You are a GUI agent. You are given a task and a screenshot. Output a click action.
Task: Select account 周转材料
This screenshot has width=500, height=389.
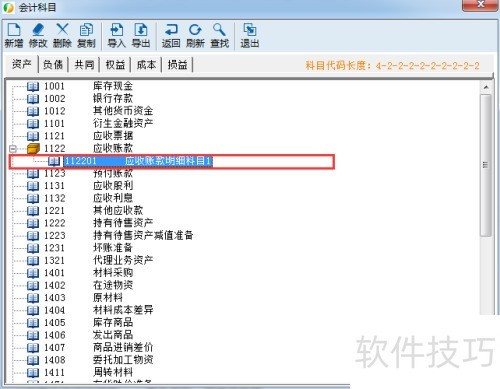coord(113,372)
